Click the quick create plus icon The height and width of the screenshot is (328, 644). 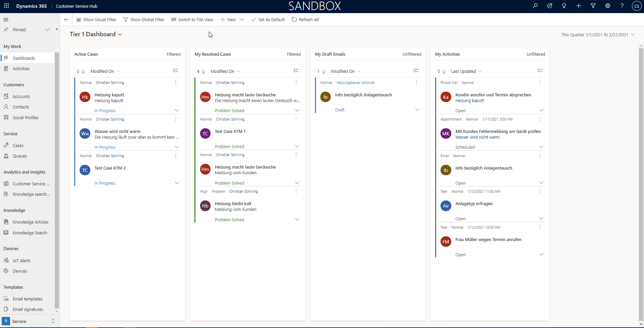pyautogui.click(x=579, y=6)
